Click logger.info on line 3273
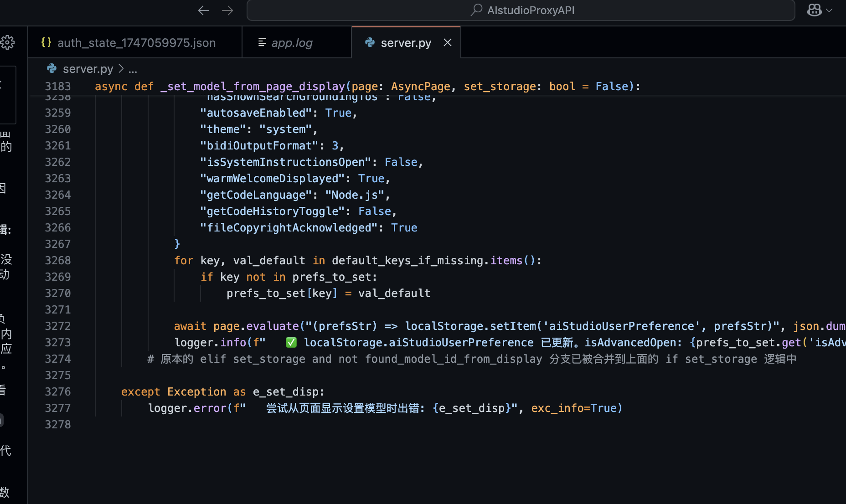Screen dimensions: 846x504 tap(210, 343)
